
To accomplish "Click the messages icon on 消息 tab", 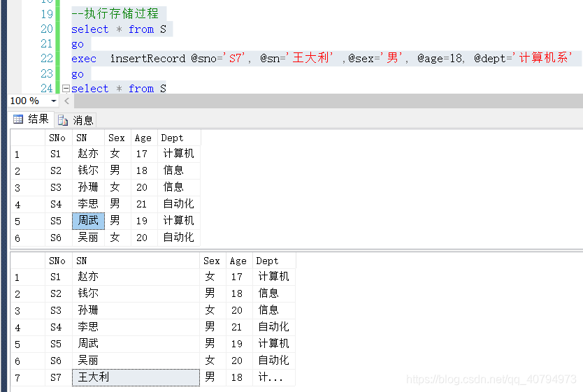I will [x=63, y=120].
